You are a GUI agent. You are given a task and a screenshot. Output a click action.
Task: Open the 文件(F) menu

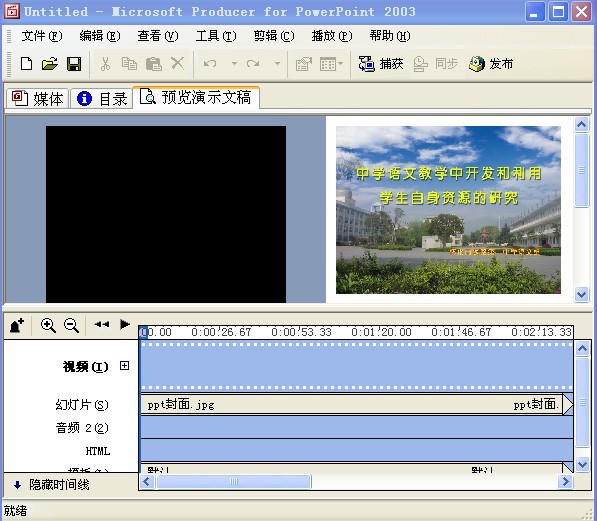42,36
